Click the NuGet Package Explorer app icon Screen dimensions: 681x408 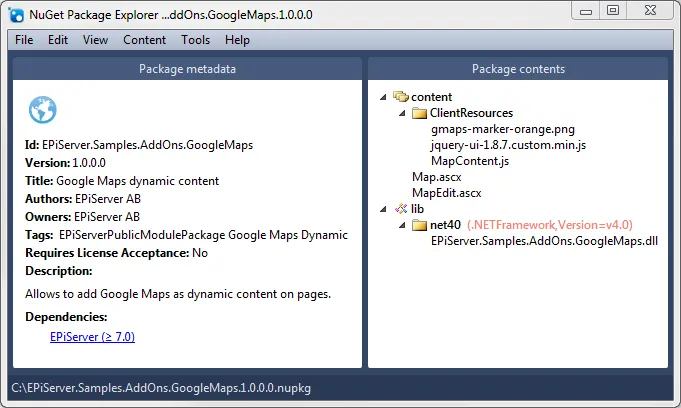tap(17, 15)
